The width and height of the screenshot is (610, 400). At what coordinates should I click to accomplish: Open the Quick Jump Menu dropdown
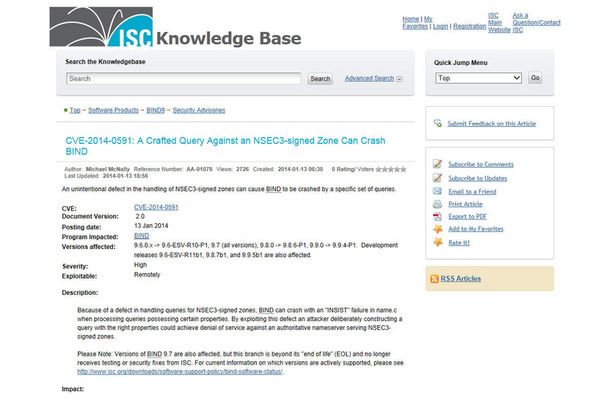tap(478, 78)
